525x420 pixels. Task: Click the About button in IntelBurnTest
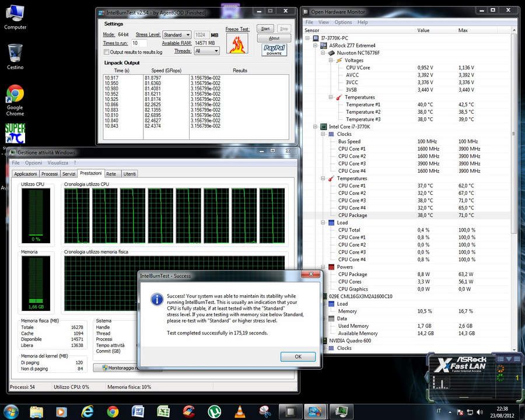click(x=274, y=38)
